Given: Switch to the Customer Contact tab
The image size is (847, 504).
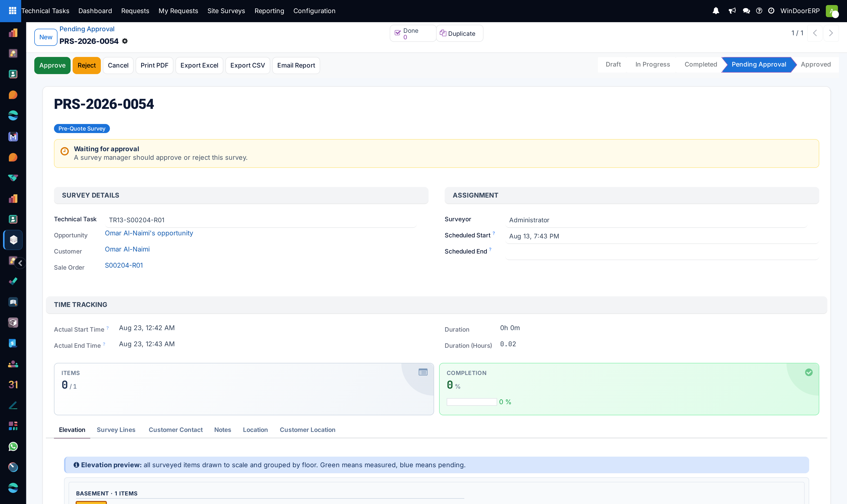Looking at the screenshot, I should pos(176,430).
